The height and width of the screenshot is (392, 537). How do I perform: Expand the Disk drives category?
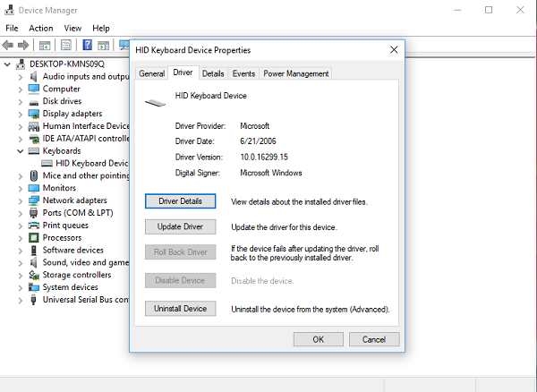click(21, 101)
